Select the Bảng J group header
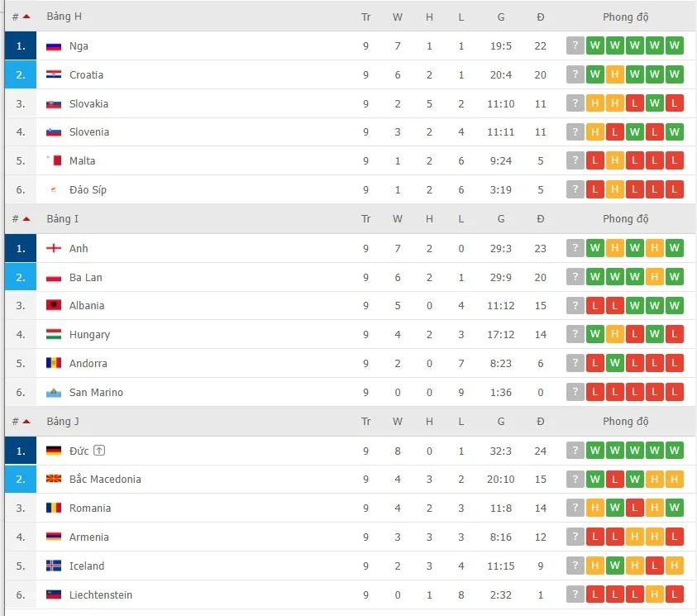 coord(62,421)
